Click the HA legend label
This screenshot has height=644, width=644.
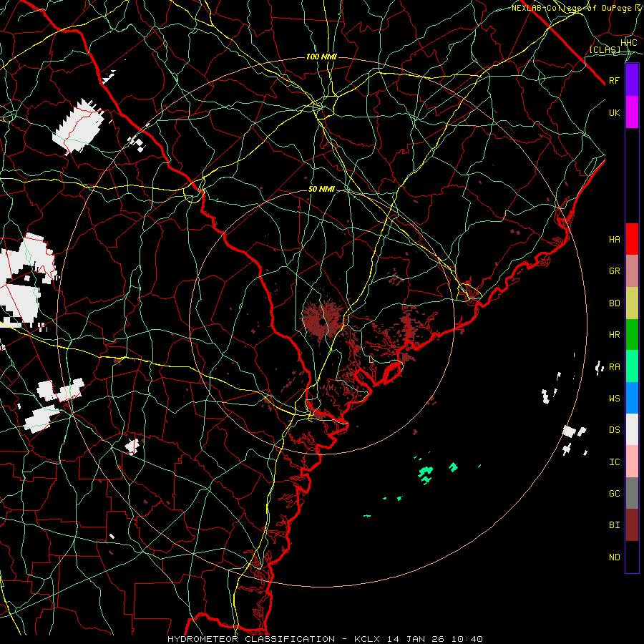click(614, 240)
